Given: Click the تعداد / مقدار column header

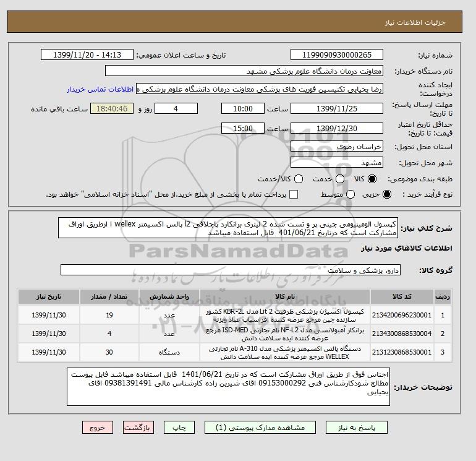Looking at the screenshot, I should click(x=109, y=296).
